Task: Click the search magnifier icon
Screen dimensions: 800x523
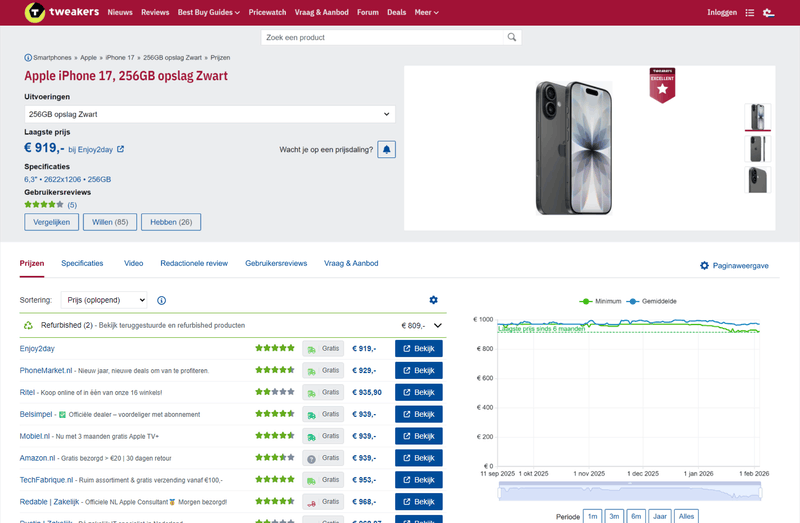Action: coord(512,37)
